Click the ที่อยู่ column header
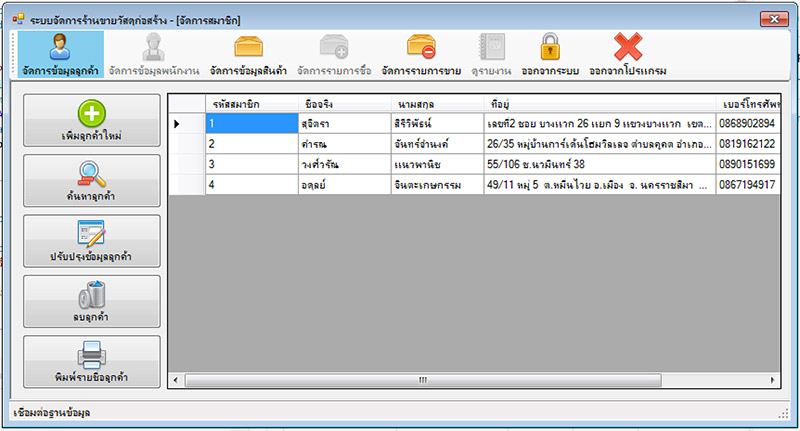The image size is (800, 431). click(x=598, y=103)
